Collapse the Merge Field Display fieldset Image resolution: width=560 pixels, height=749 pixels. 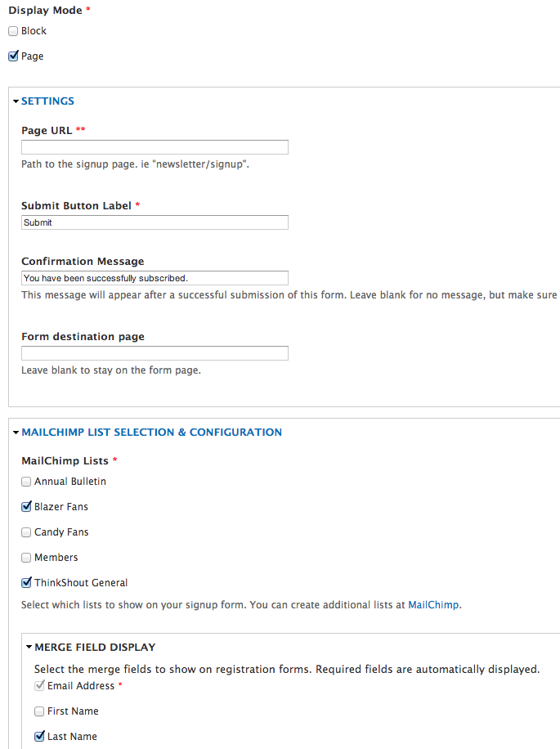29,648
